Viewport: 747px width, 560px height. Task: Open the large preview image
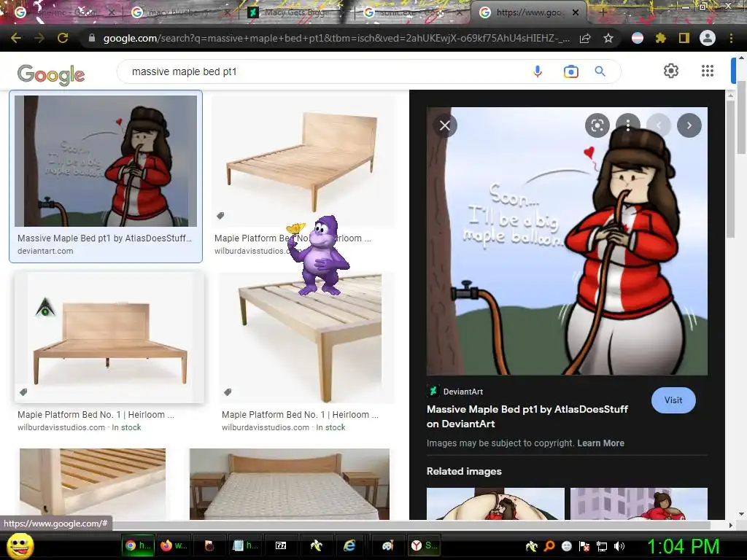[x=567, y=241]
